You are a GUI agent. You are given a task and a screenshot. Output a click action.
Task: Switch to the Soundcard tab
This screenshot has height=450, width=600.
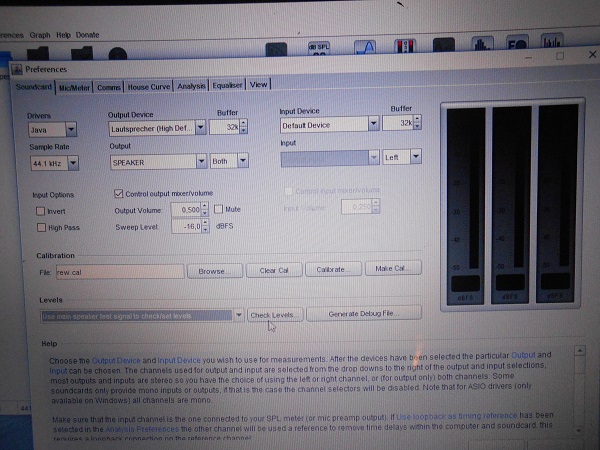pos(34,87)
